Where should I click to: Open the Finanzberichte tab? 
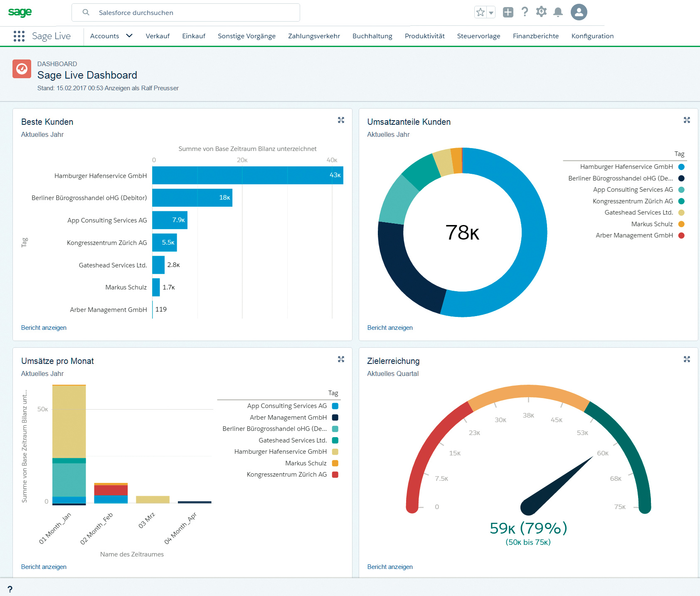point(535,36)
